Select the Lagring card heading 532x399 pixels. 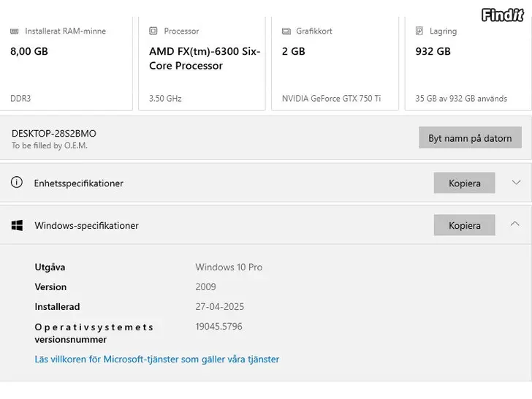click(443, 31)
